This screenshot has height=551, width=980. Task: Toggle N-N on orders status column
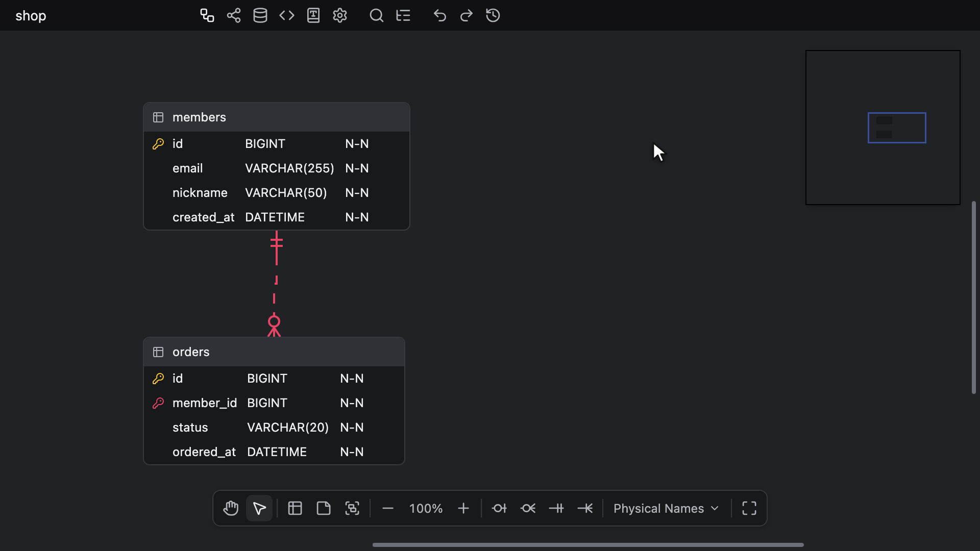coord(352,428)
